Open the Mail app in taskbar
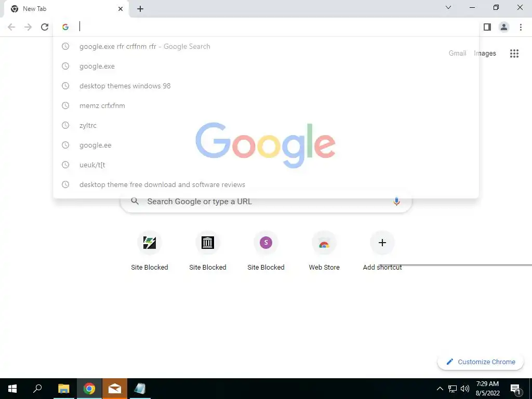This screenshot has width=532, height=399. (115, 389)
